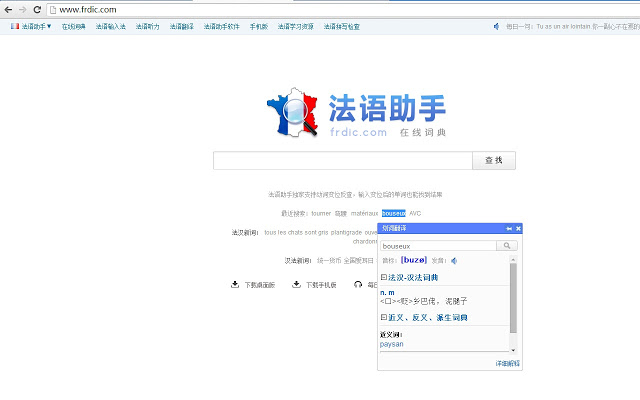Open the 法语听力 nav item
The width and height of the screenshot is (640, 400).
[x=147, y=27]
